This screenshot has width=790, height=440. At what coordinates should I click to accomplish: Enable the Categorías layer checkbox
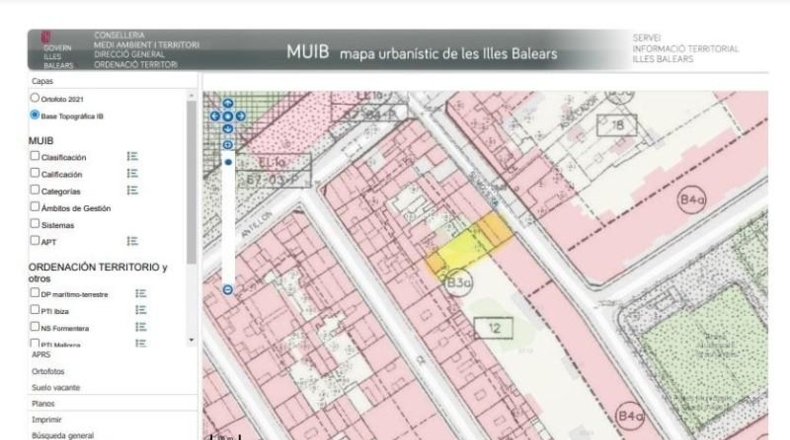click(35, 190)
